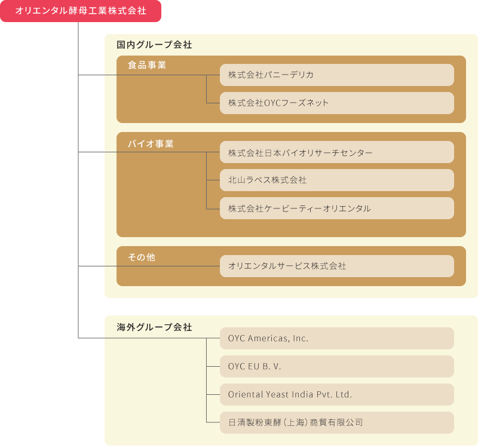
Task: Open オリエンタルサービス株式会社 entry
Action: pyautogui.click(x=336, y=266)
